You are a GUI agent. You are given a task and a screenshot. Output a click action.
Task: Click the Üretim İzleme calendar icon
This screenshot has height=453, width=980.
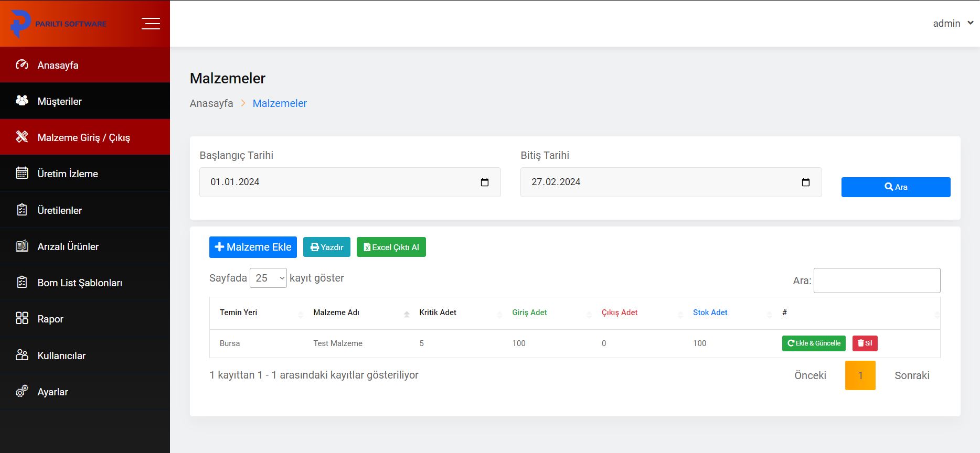22,174
